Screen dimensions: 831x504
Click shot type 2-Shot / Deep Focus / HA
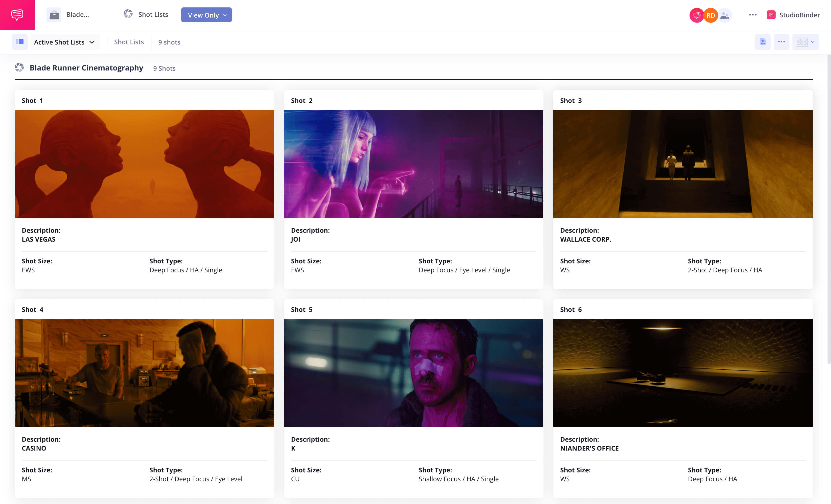[x=725, y=270]
